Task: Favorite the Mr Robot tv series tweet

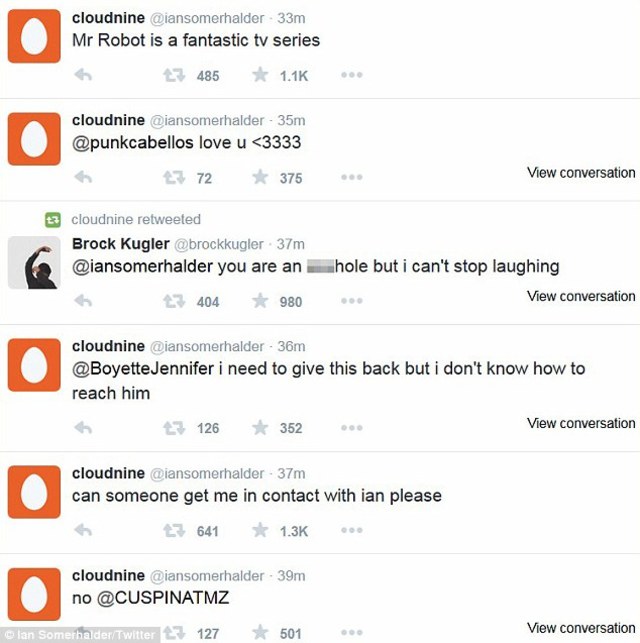Action: point(260,75)
